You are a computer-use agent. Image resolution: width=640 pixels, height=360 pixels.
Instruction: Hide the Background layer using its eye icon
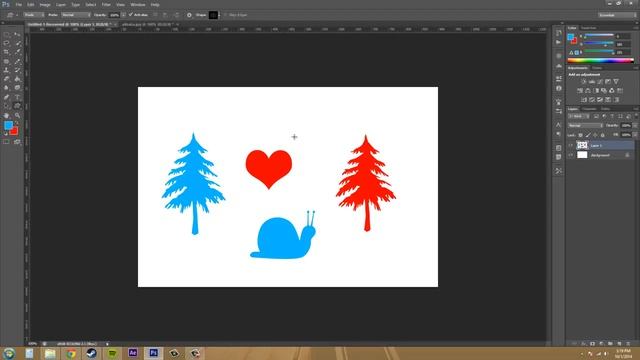pyautogui.click(x=571, y=155)
